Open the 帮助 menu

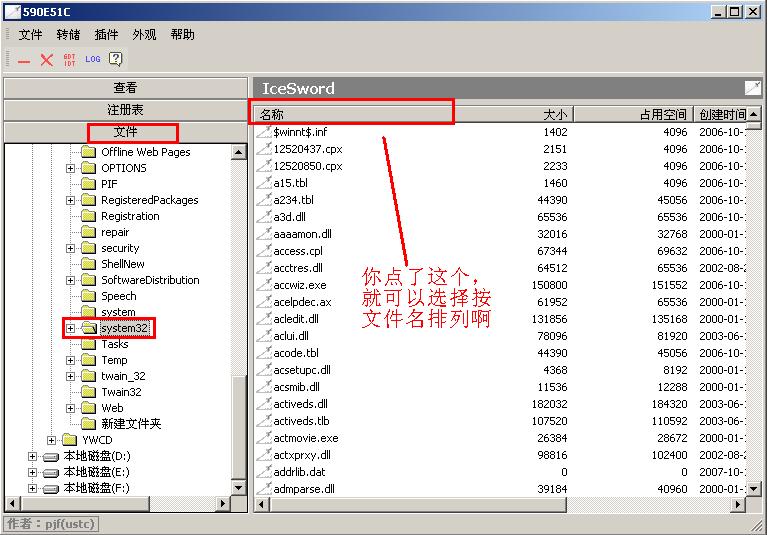coord(182,35)
